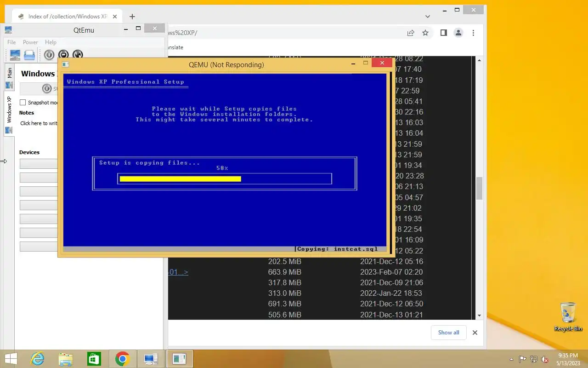Click the Devices heading in QtEmu
Viewport: 588px width, 368px height.
coord(29,152)
